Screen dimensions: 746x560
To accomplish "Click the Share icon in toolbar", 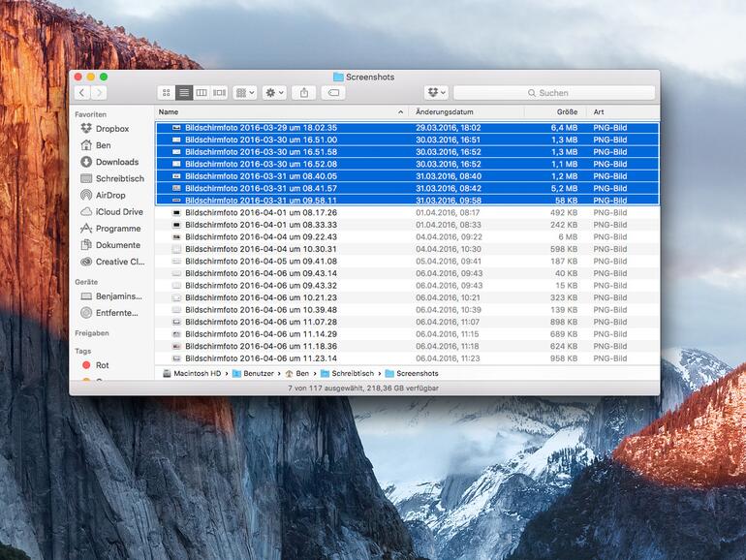I will click(x=304, y=93).
